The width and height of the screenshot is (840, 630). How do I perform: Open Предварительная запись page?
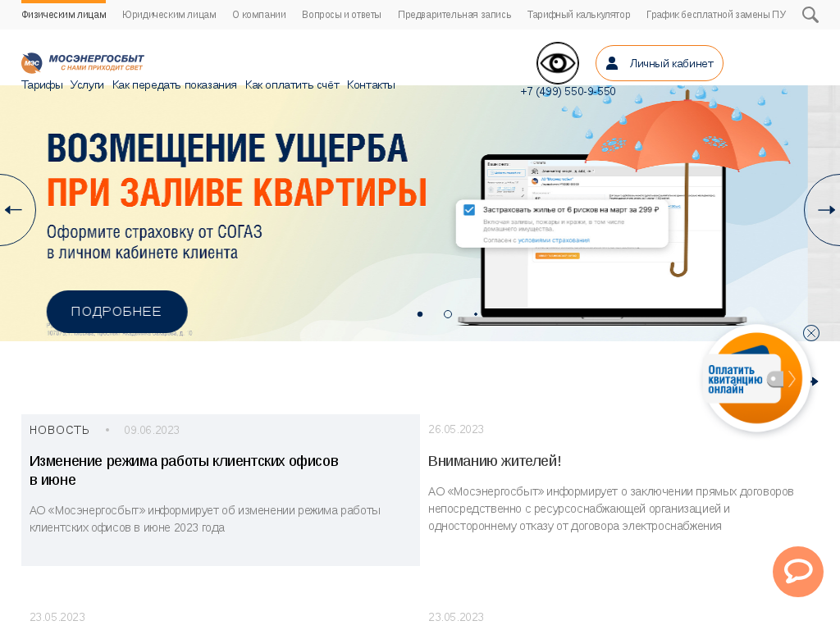tap(454, 15)
